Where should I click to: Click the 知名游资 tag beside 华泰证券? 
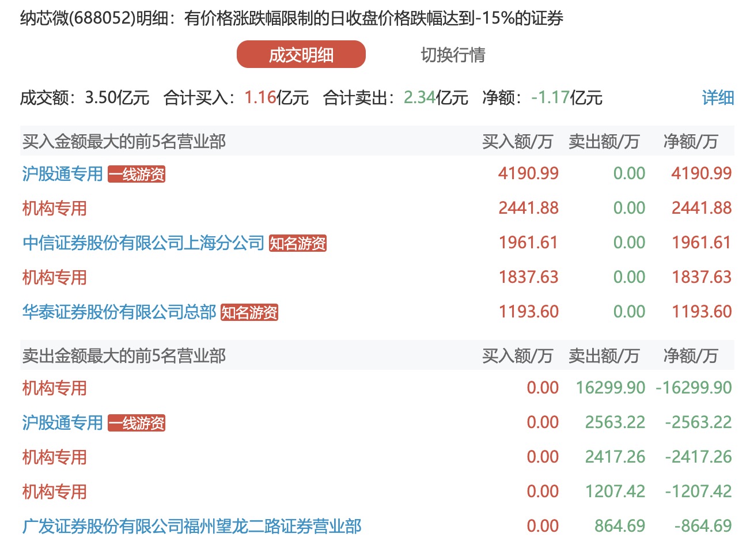pos(249,312)
